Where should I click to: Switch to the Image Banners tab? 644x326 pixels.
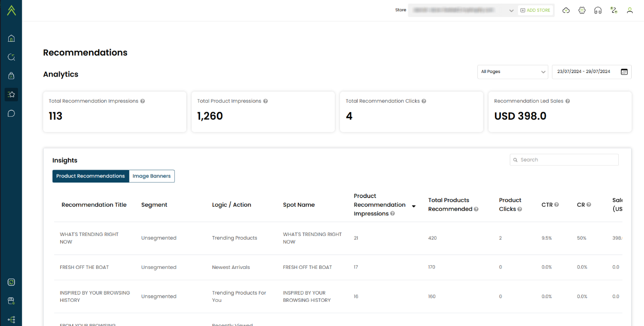(x=152, y=176)
